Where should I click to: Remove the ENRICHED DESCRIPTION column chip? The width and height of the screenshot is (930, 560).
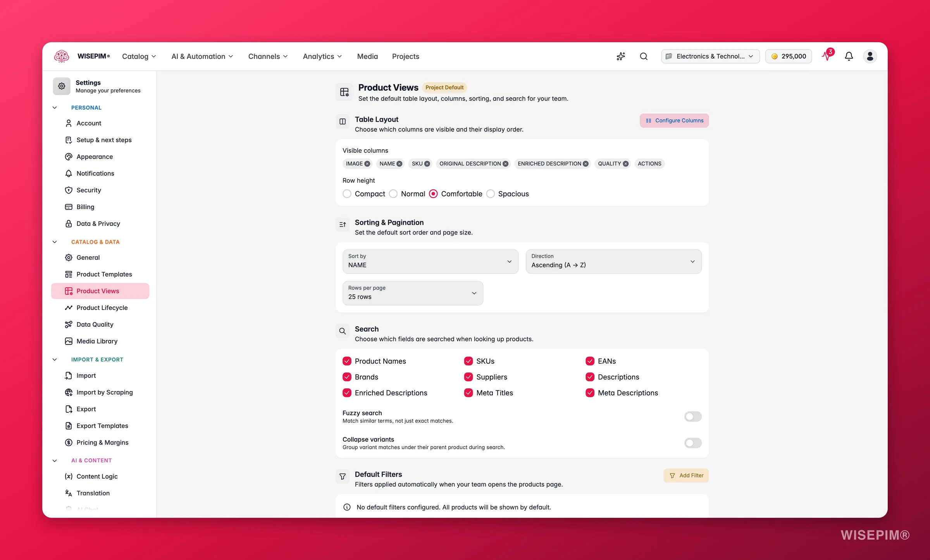click(x=586, y=164)
